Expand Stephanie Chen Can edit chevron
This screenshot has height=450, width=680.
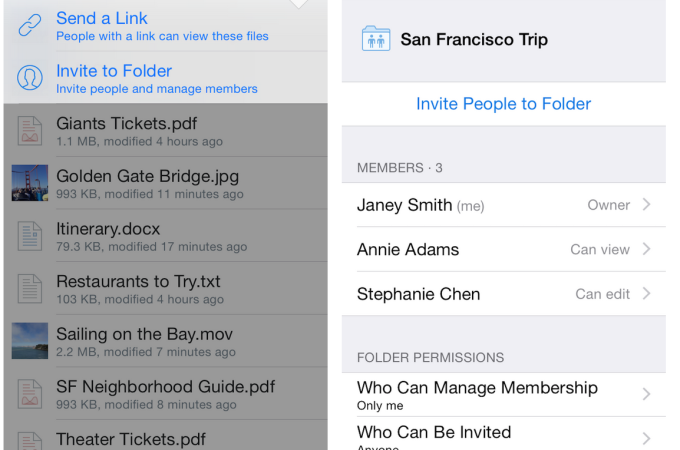647,294
